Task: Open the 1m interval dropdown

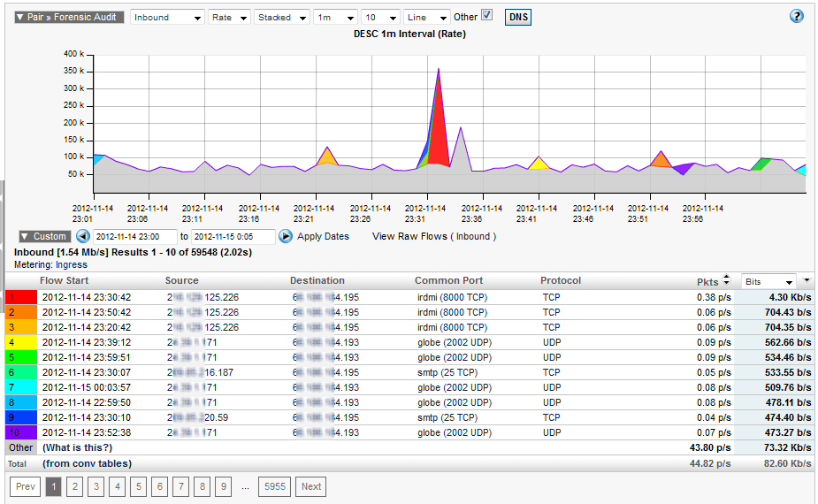Action: tap(335, 17)
